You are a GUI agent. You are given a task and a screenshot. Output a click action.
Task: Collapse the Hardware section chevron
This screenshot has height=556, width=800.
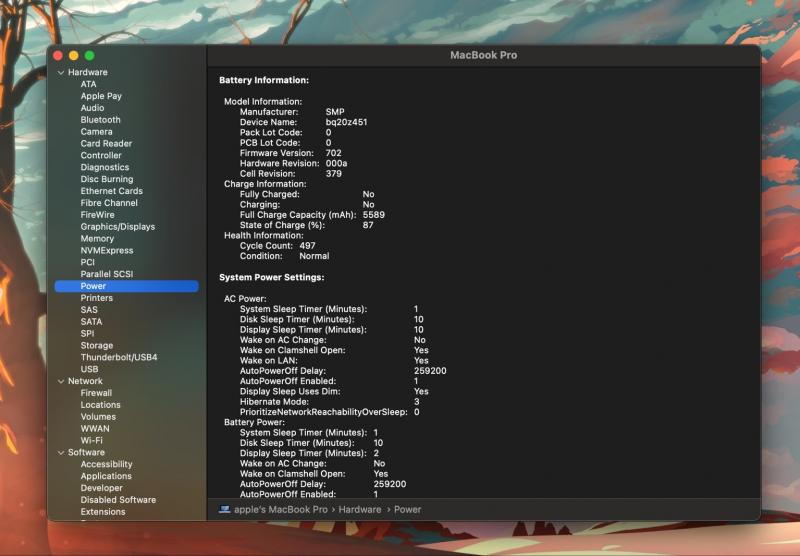pyautogui.click(x=60, y=72)
